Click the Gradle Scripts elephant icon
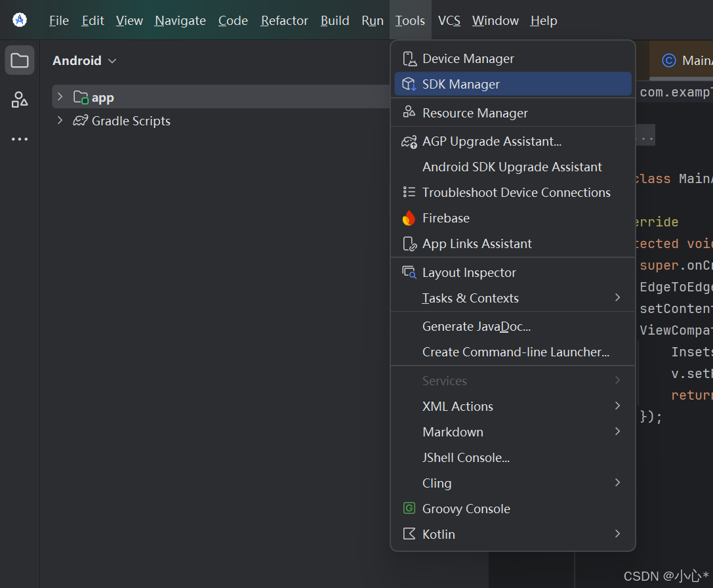The image size is (713, 588). (81, 121)
